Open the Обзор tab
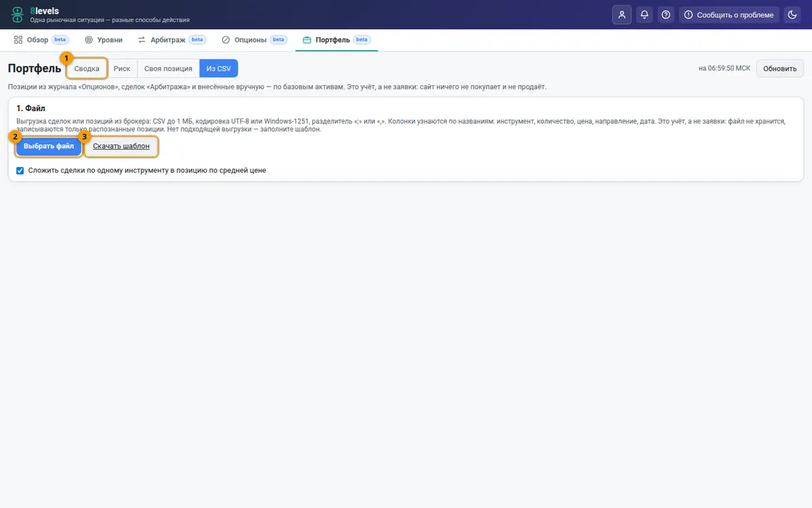The height and width of the screenshot is (508, 812). 41,40
